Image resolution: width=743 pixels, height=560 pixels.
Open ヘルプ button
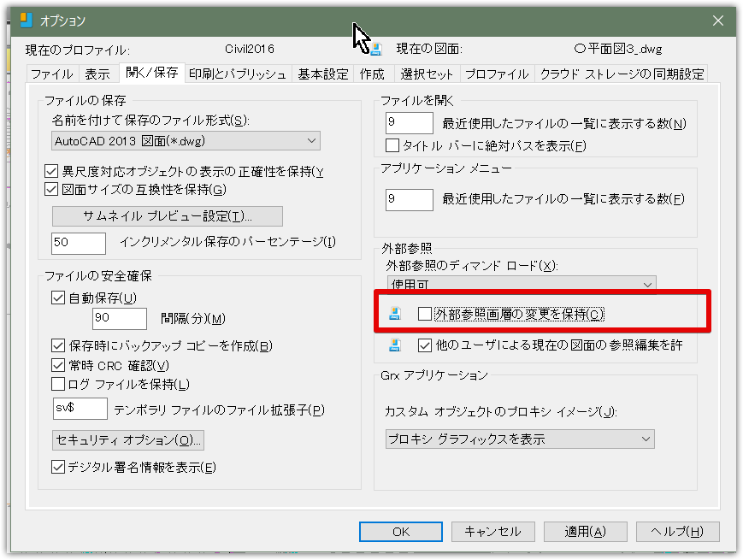[678, 532]
